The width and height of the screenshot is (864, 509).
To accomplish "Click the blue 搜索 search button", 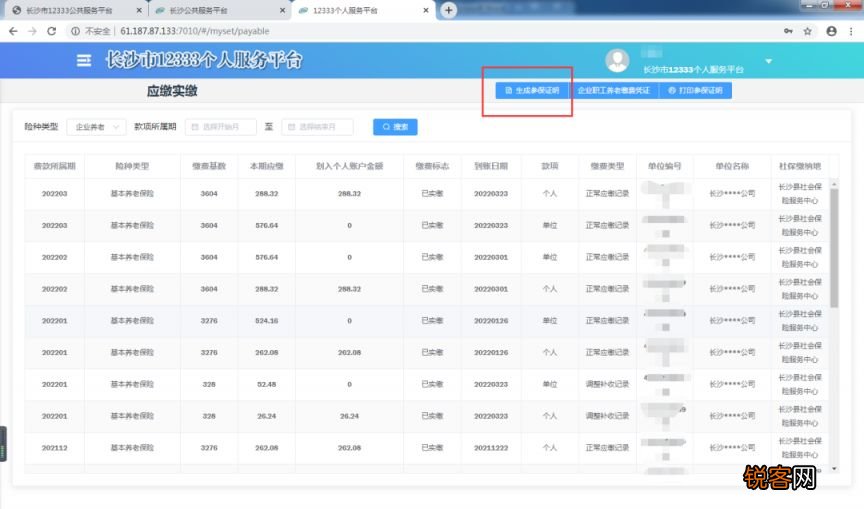I will click(x=395, y=127).
